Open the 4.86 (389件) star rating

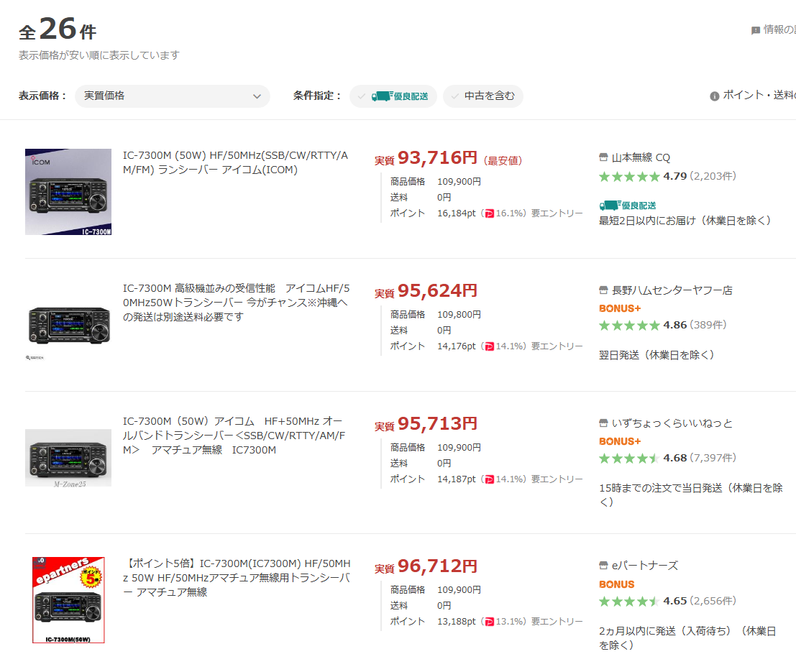click(x=662, y=325)
